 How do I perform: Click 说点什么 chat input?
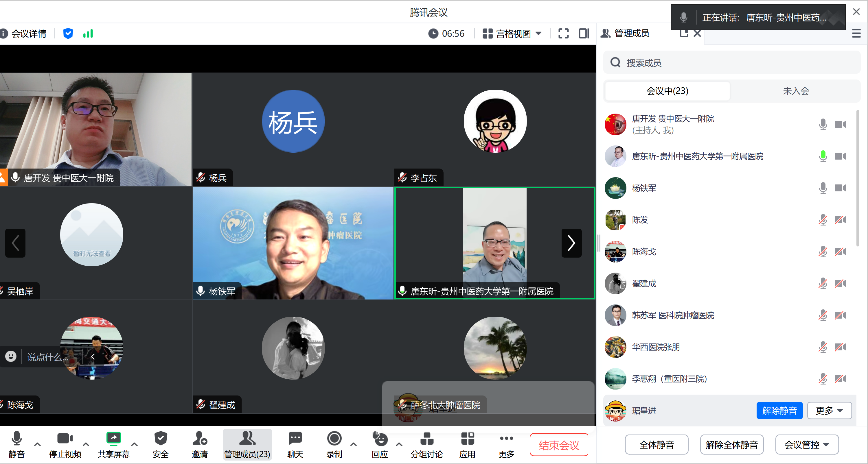coord(48,357)
